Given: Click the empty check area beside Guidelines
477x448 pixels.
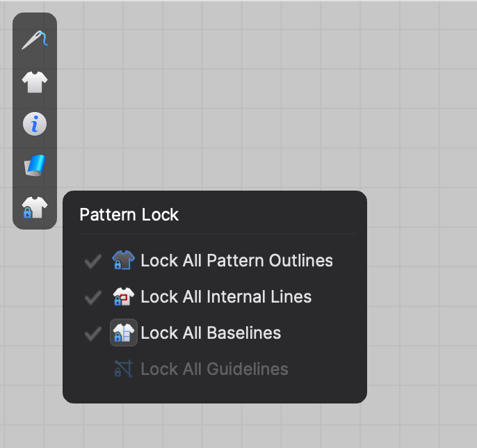Looking at the screenshot, I should point(93,369).
